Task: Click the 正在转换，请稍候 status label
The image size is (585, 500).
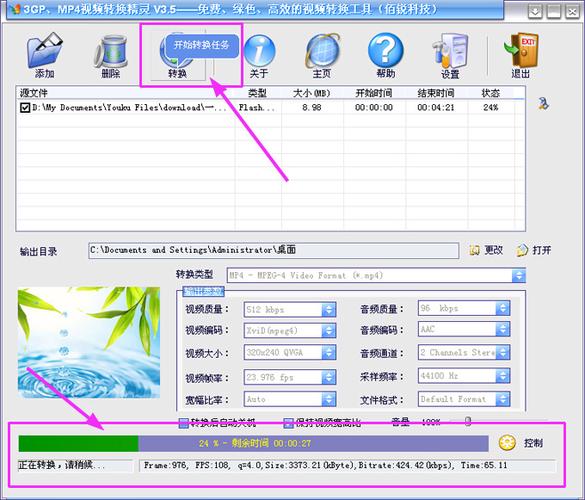Action: 75,465
